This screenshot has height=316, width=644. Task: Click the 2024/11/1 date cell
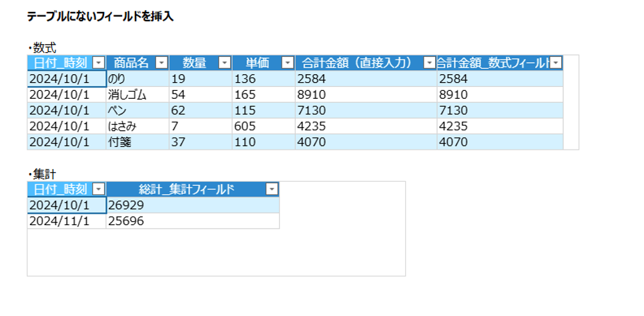66,220
